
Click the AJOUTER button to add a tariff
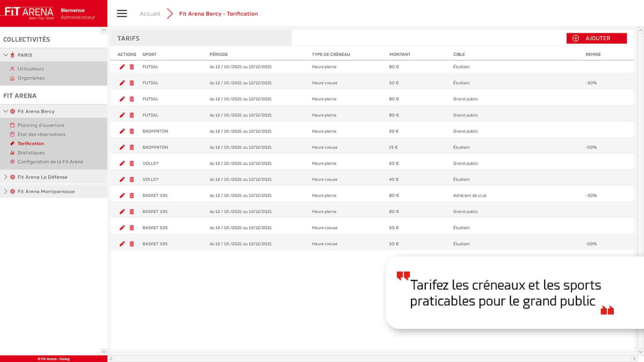tap(597, 38)
